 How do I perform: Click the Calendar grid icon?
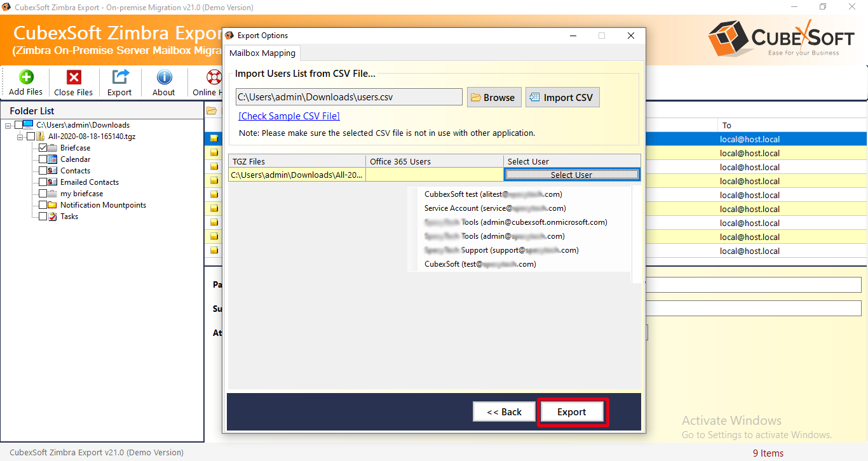pos(53,159)
